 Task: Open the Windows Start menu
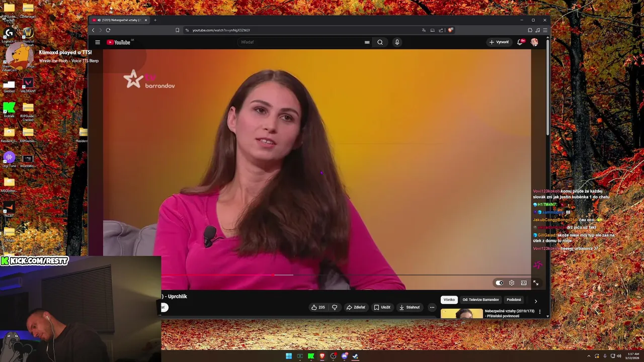289,356
